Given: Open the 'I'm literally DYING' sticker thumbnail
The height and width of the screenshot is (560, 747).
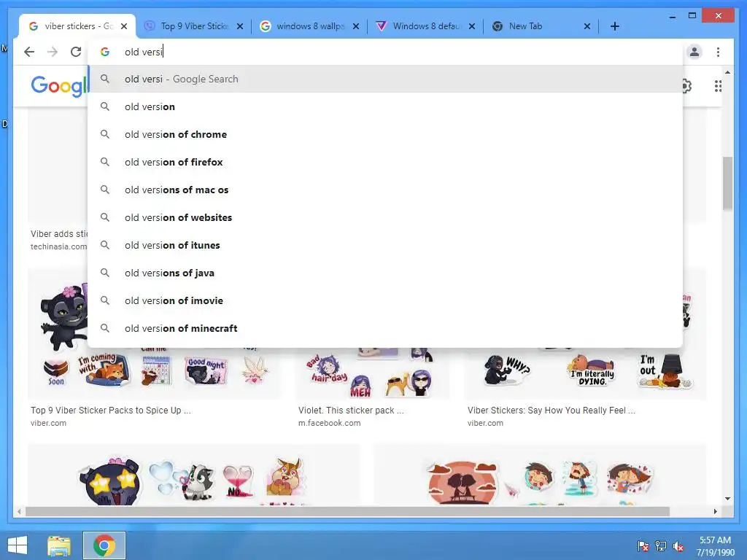Looking at the screenshot, I should pos(592,371).
